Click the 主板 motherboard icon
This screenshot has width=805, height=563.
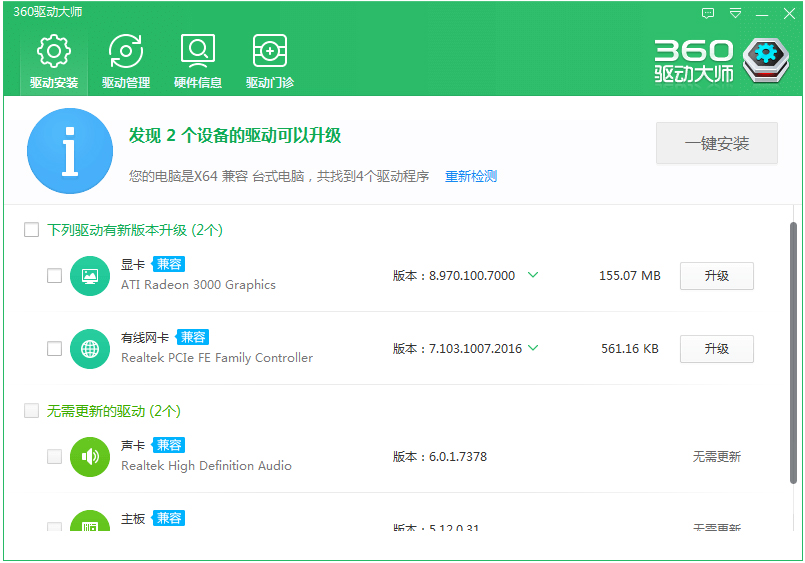tap(90, 520)
